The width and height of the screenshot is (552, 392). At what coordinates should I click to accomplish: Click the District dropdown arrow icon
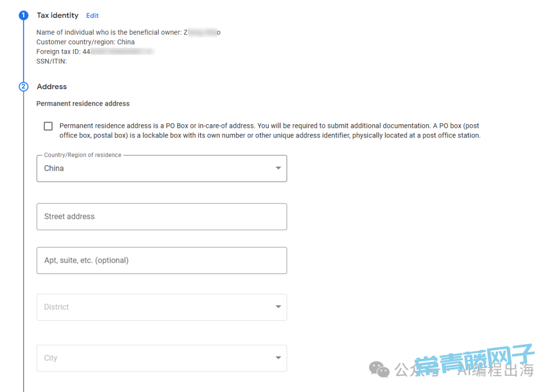278,307
